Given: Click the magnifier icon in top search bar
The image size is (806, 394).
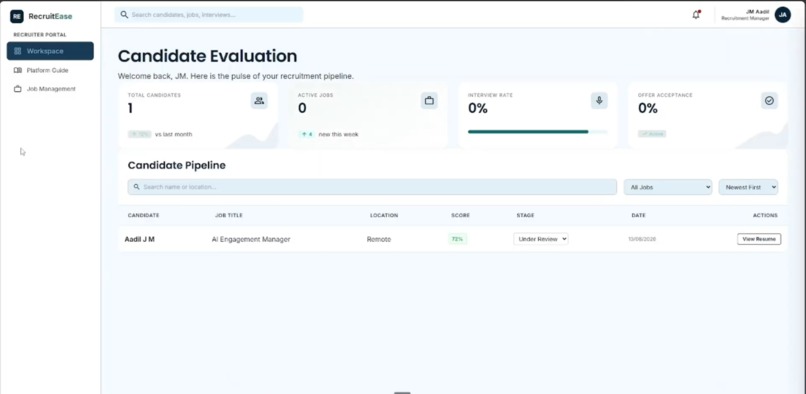Looking at the screenshot, I should tap(124, 15).
